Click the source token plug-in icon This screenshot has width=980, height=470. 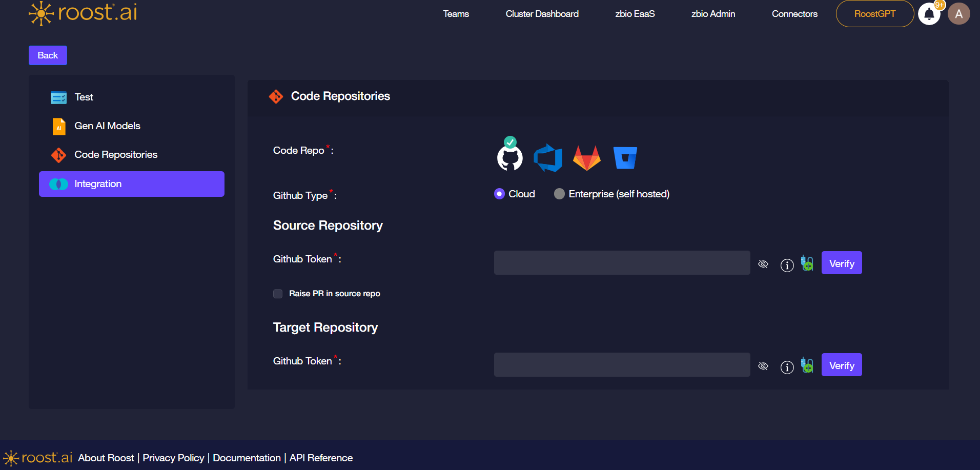pyautogui.click(x=807, y=263)
